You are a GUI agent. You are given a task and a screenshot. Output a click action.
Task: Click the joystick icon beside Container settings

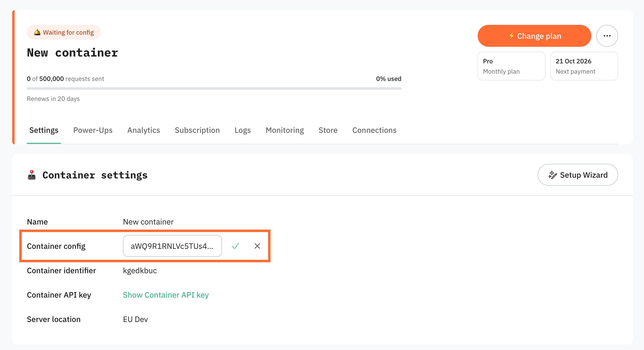31,175
